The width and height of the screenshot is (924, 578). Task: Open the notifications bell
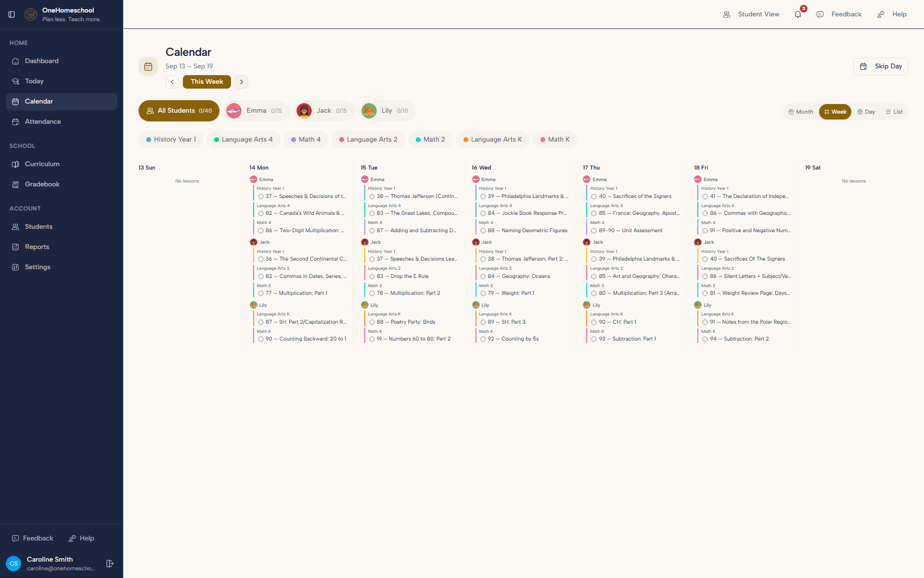pyautogui.click(x=798, y=14)
